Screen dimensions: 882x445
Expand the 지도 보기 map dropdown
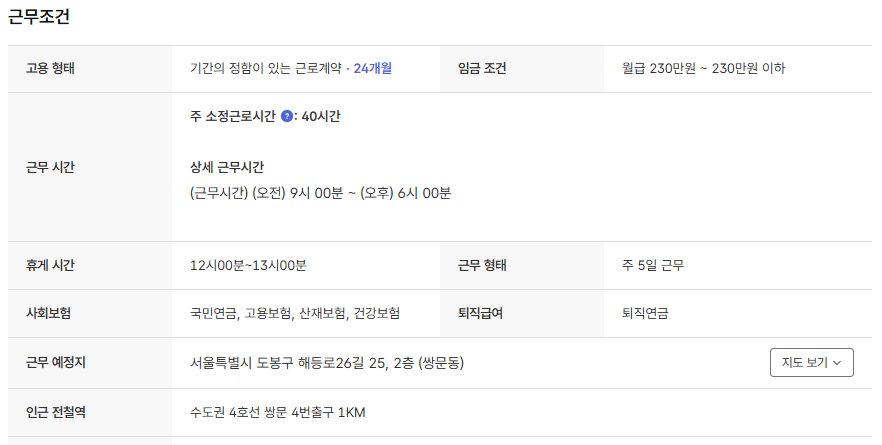click(811, 362)
